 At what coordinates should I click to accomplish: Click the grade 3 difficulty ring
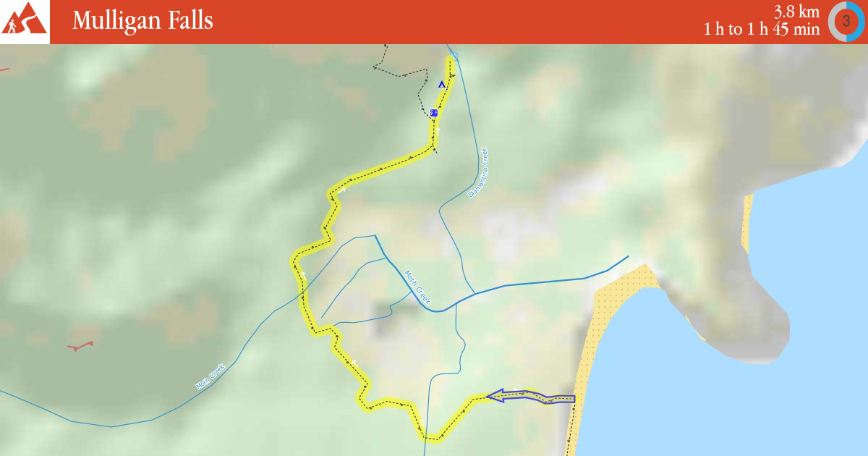click(846, 22)
